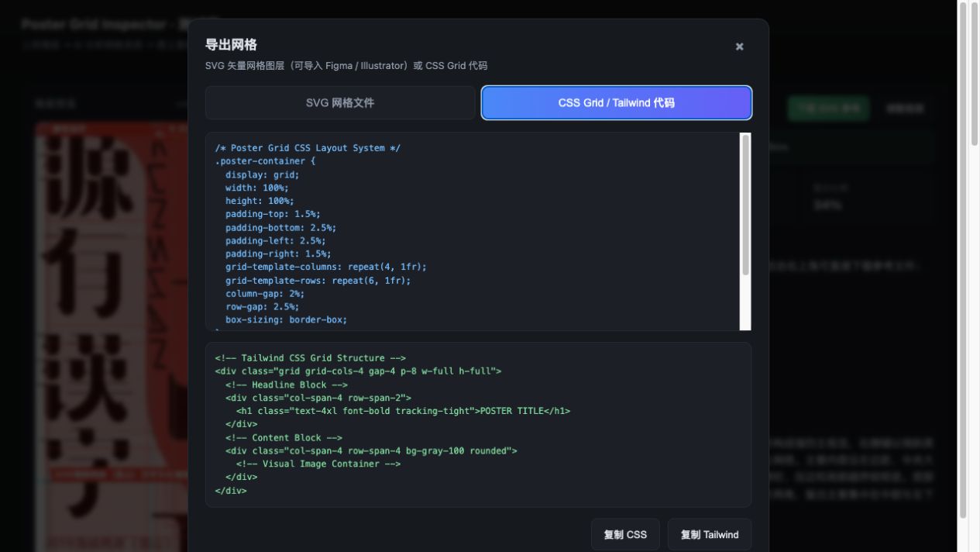Click the Tailwind CSS Grid Structure comment
The width and height of the screenshot is (980, 552).
point(311,358)
